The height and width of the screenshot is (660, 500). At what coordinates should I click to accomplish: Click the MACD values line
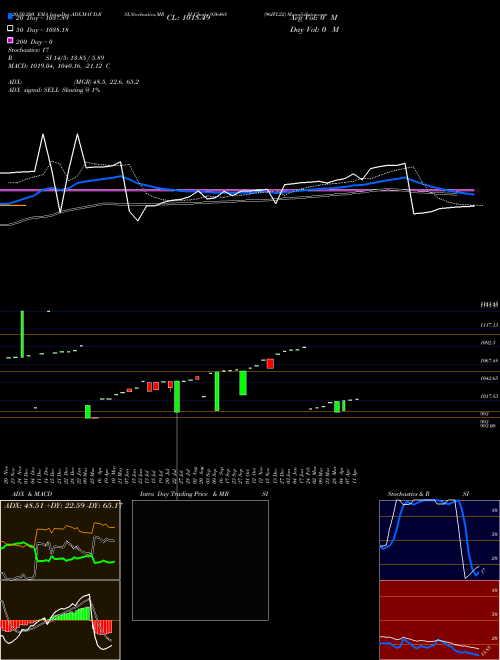(x=59, y=66)
